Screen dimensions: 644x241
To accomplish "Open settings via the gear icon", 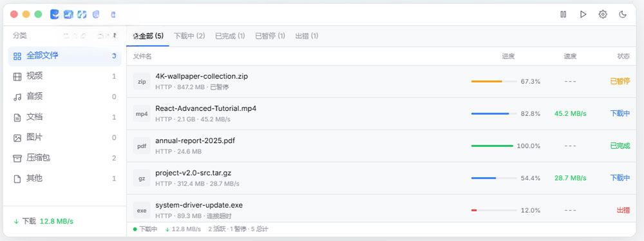I will [x=603, y=14].
